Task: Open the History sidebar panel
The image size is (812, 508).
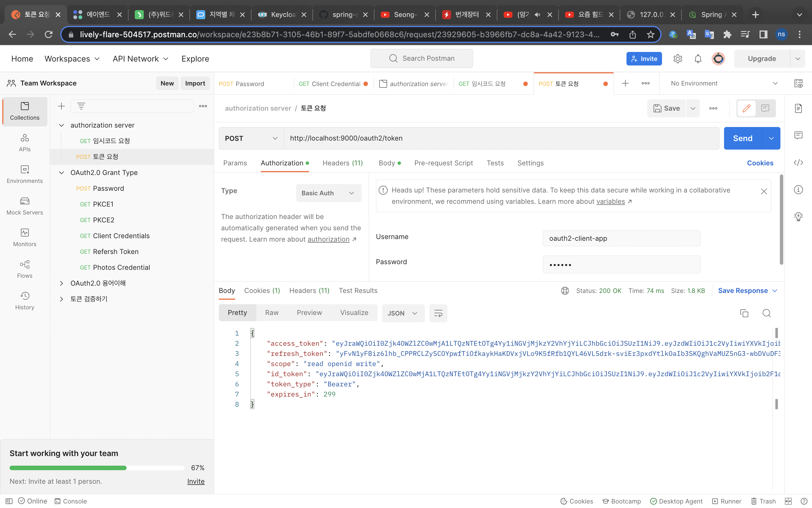Action: tap(25, 301)
